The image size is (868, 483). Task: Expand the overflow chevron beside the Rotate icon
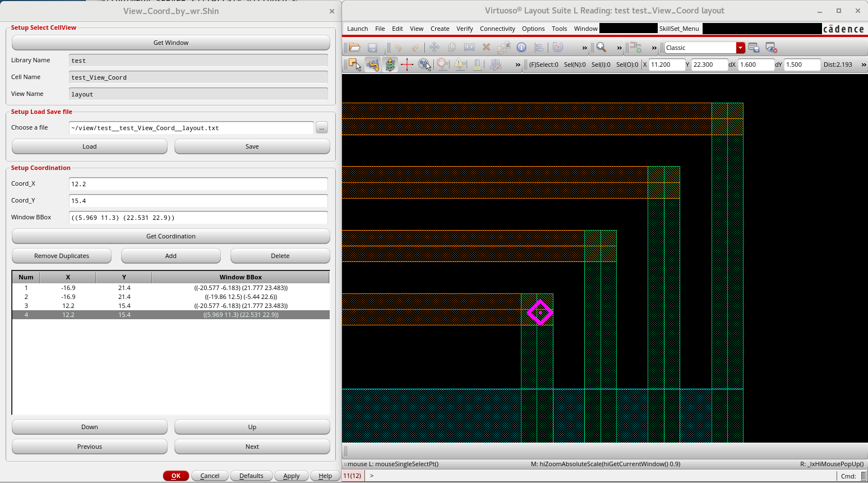[x=584, y=48]
